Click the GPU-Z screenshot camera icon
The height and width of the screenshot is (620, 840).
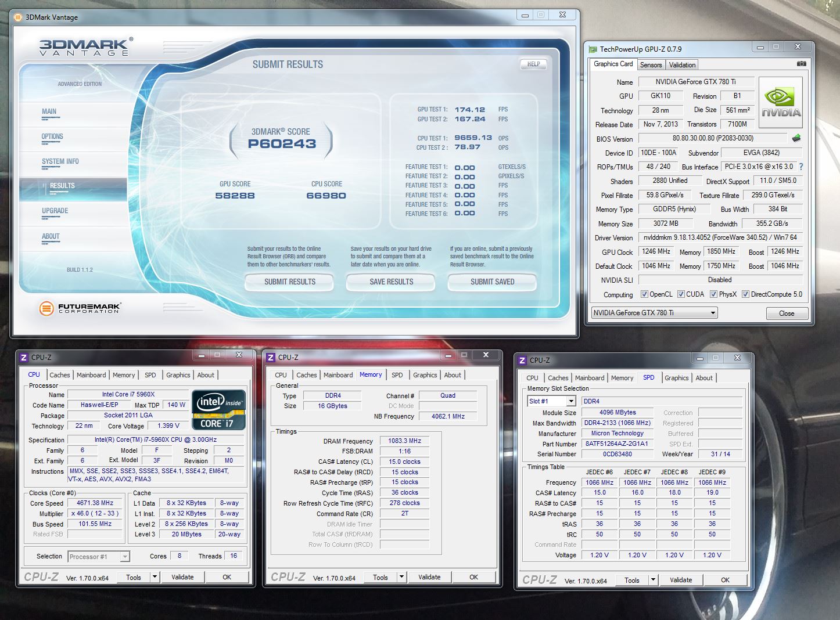tap(801, 64)
